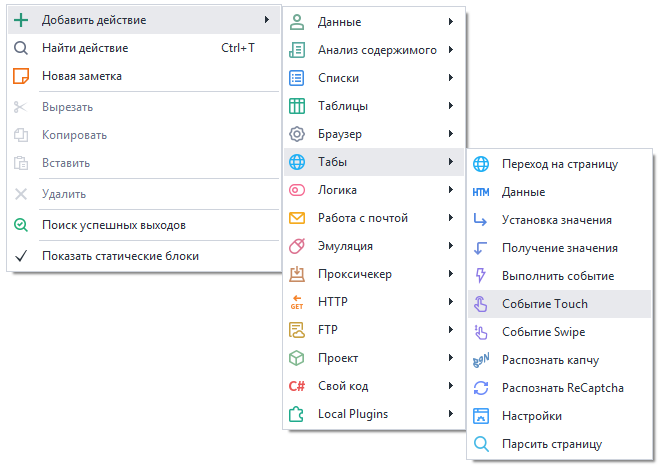The image size is (666, 466).
Task: Click the refresh icon for Распознать ReCaptcha
Action: (x=481, y=388)
